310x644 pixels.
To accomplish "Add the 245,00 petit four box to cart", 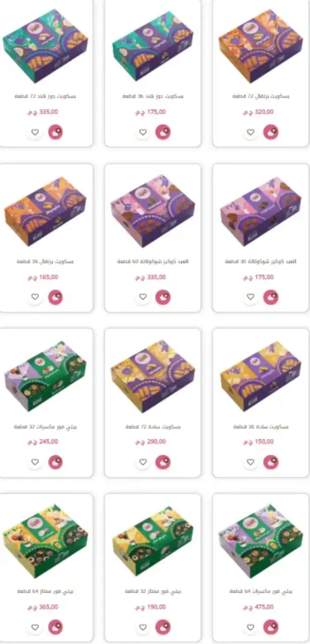I will click(55, 462).
